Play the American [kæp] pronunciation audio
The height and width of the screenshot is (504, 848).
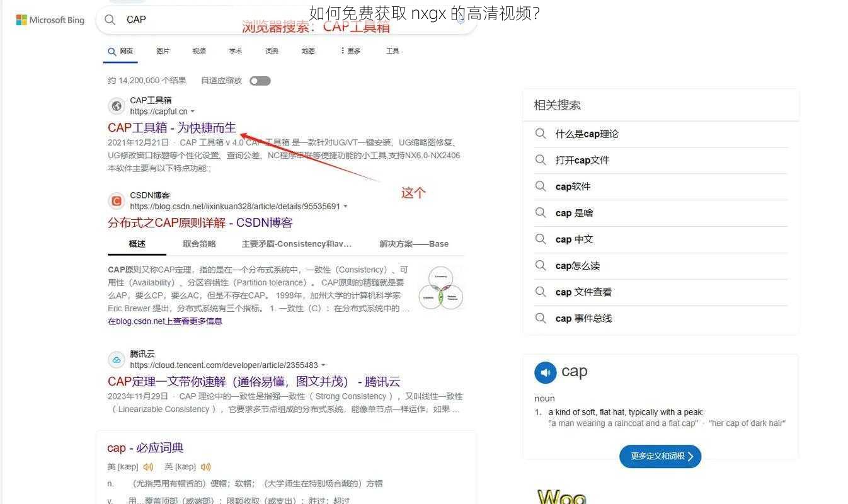coord(148,467)
